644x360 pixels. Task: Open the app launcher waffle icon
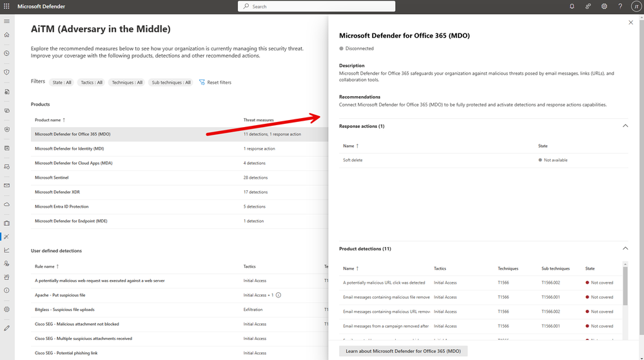(6, 6)
